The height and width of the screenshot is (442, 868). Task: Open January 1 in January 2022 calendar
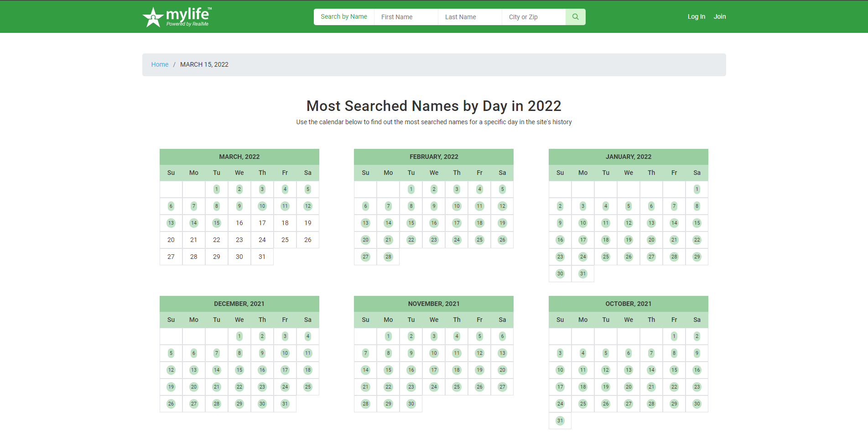(x=696, y=189)
